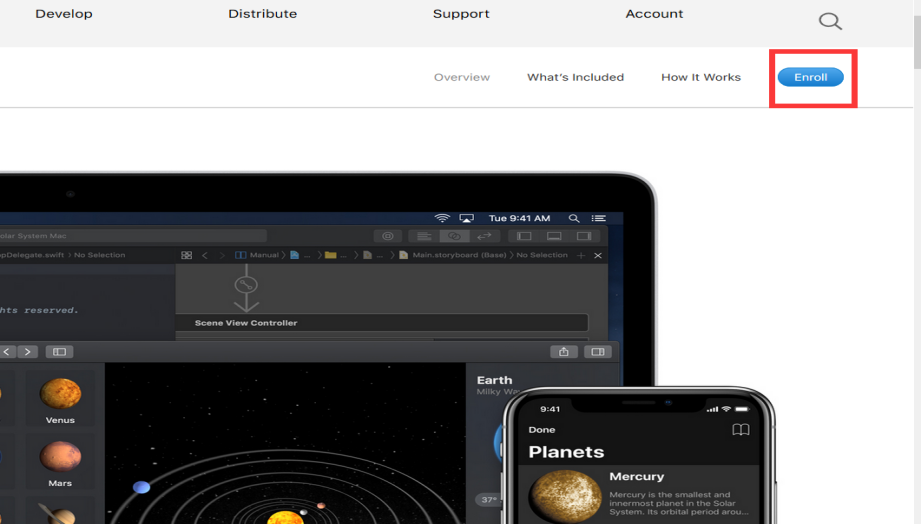Viewport: 921px width, 525px height.
Task: Tap the Mercury heading on iPhone
Action: point(637,476)
